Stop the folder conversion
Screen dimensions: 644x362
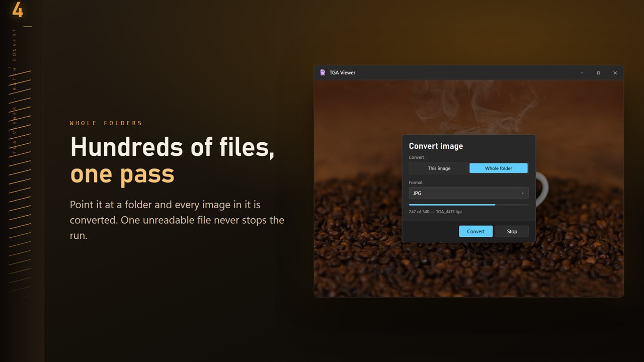pyautogui.click(x=512, y=231)
